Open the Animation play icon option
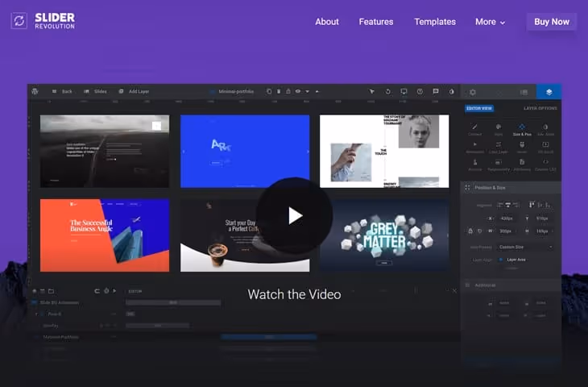This screenshot has height=387, width=588. coord(474,148)
